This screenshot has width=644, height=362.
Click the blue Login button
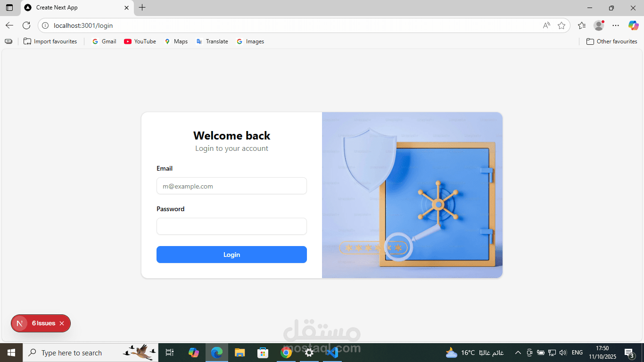pyautogui.click(x=231, y=255)
